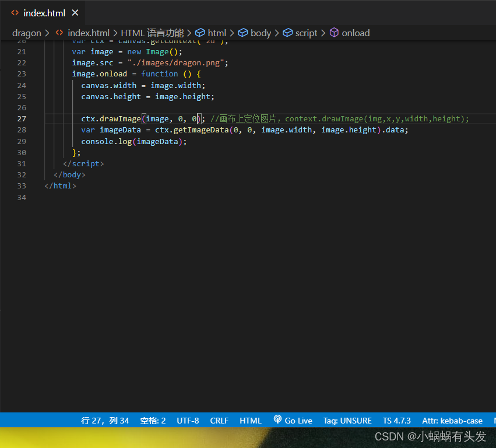Select the TS 4.7.3 version indicator

pos(397,420)
